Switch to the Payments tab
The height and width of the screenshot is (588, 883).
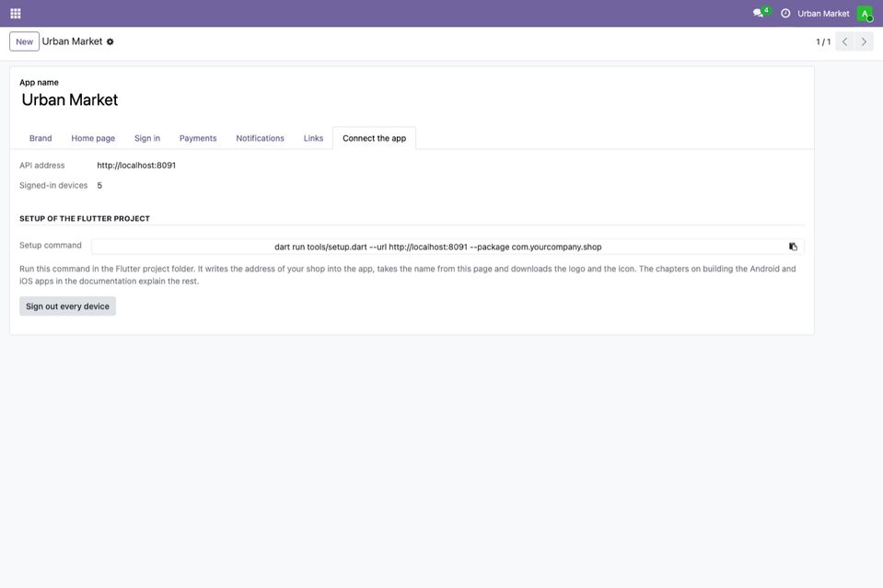(198, 138)
